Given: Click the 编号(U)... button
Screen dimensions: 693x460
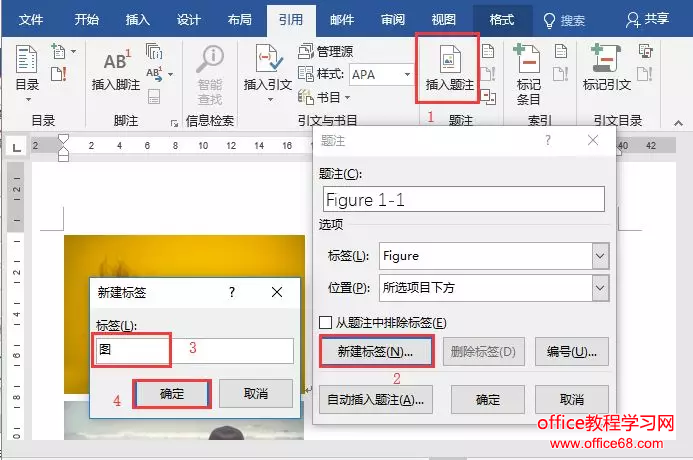Looking at the screenshot, I should [571, 352].
